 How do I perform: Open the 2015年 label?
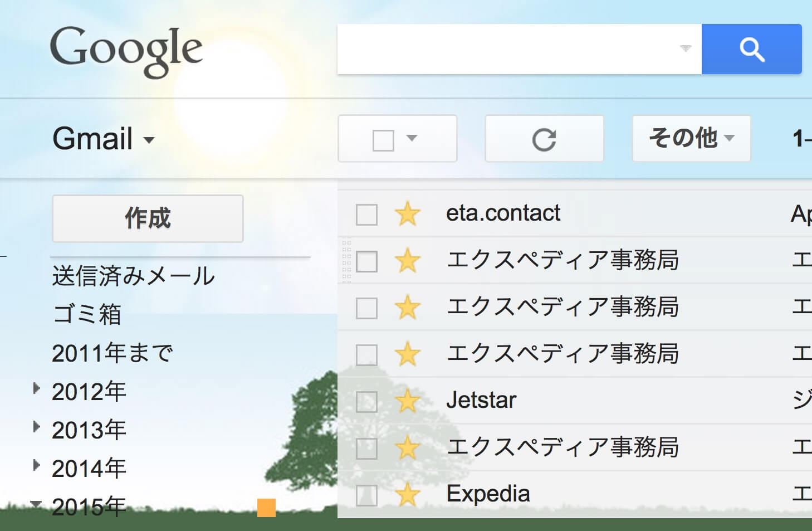pos(89,506)
